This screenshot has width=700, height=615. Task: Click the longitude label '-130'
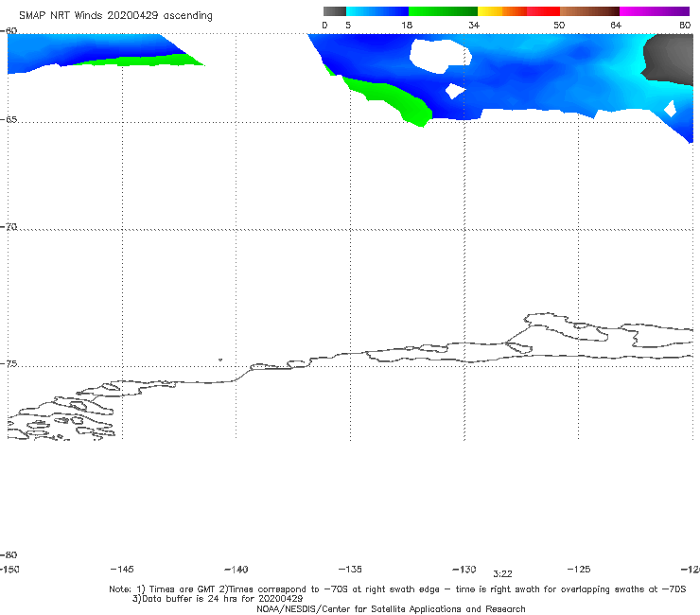pos(464,569)
